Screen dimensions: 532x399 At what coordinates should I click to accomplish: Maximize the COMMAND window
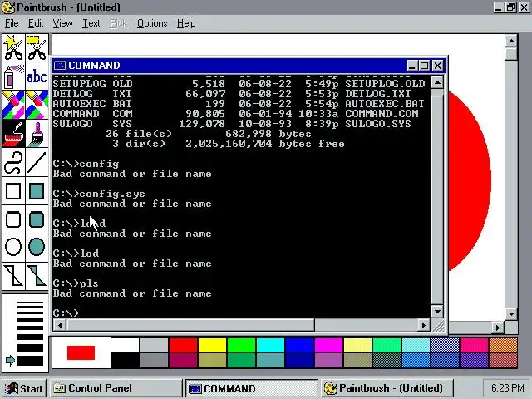[424, 65]
